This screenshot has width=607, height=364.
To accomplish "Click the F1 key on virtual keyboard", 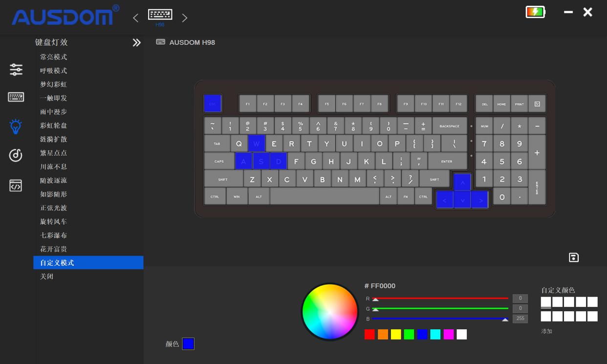I will click(247, 104).
